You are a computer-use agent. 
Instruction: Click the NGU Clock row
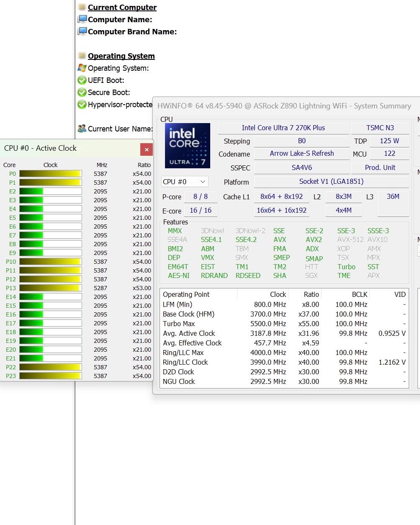[284, 382]
